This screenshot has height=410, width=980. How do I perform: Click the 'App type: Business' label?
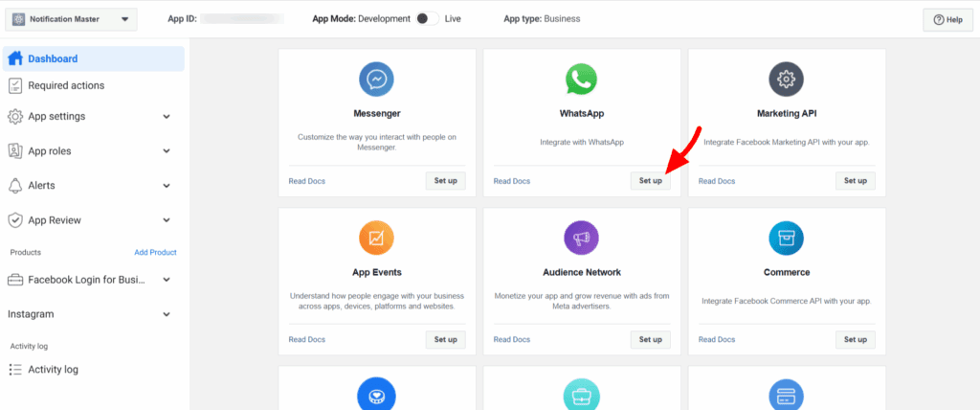542,19
